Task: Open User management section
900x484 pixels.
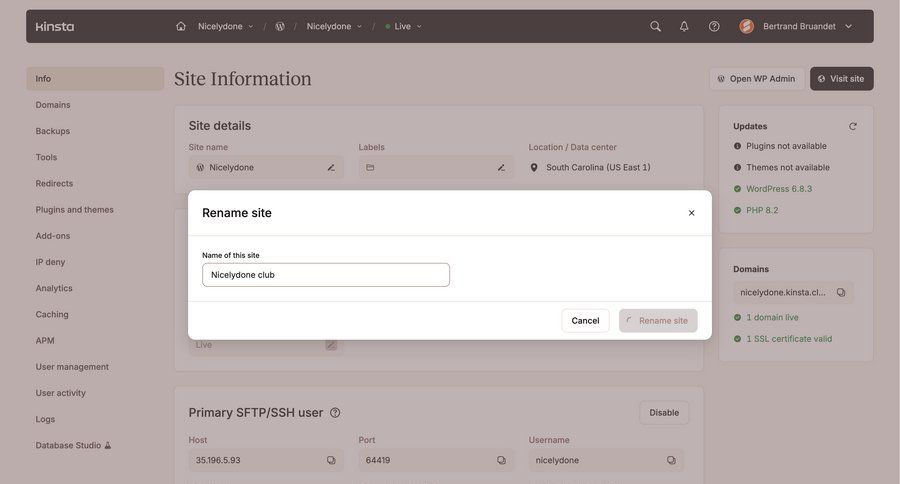Action: 72,367
